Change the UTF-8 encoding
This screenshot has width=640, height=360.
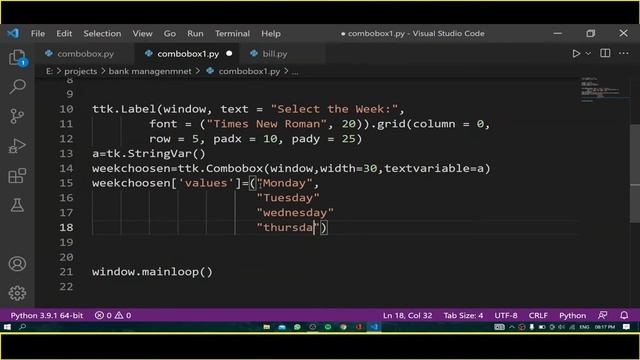coord(506,315)
